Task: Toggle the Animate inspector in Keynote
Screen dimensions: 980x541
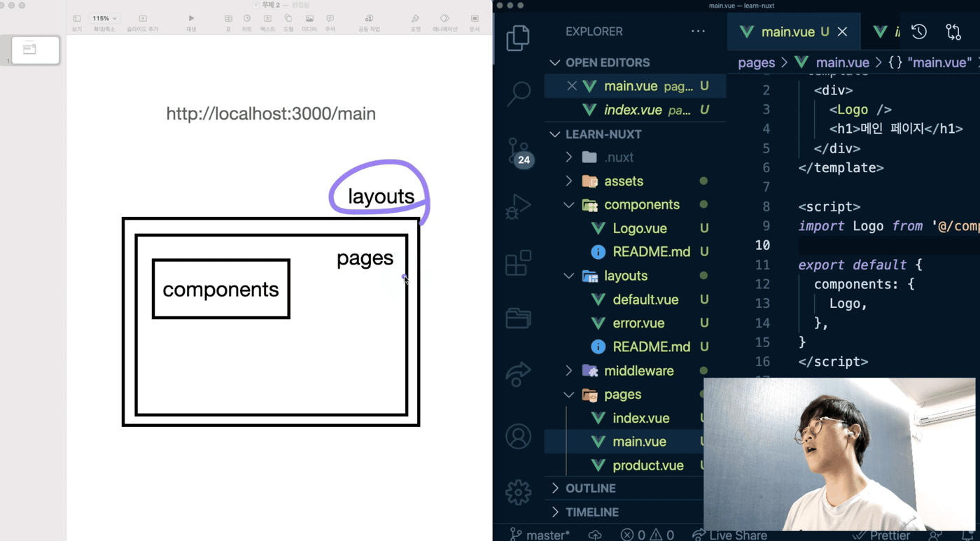Action: (x=444, y=22)
